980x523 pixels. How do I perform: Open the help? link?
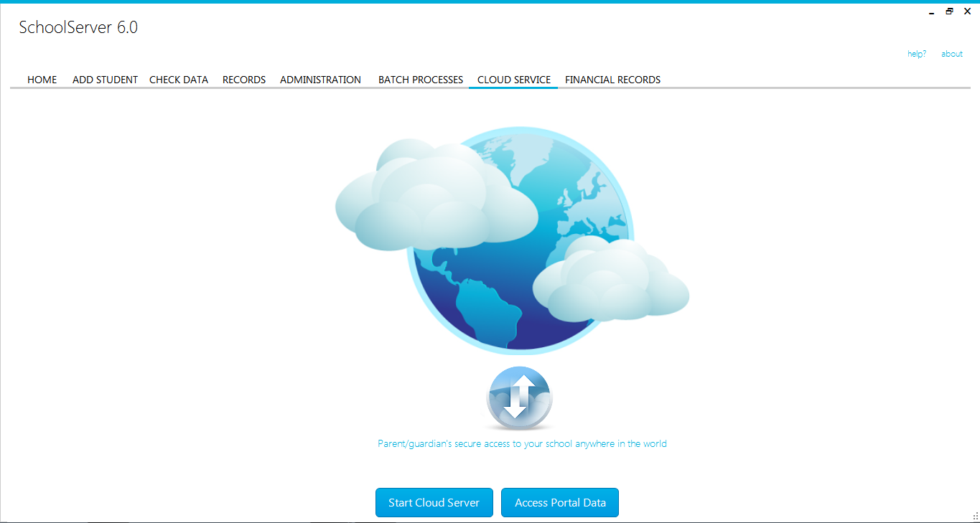pyautogui.click(x=916, y=53)
